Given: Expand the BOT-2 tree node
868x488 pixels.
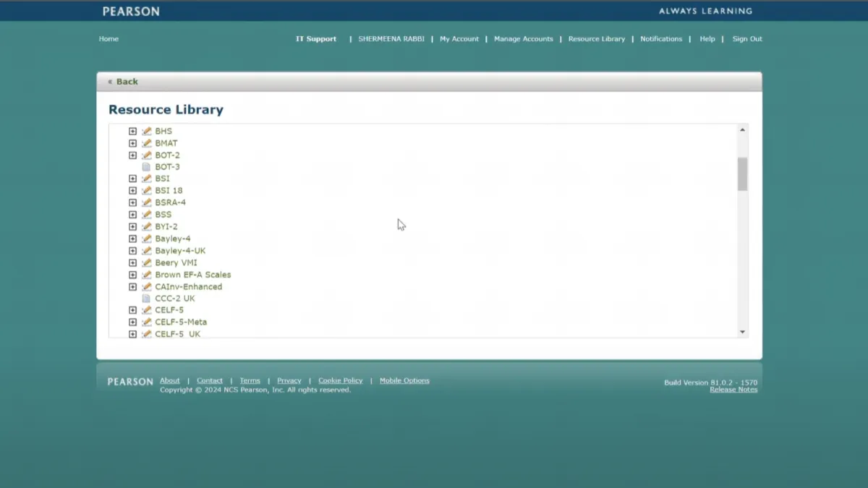Looking at the screenshot, I should 132,155.
